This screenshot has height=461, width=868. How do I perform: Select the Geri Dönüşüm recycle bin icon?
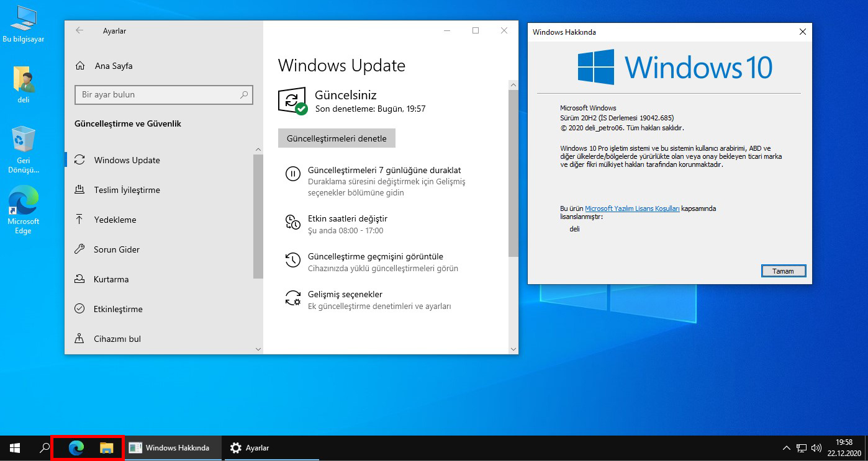point(24,150)
